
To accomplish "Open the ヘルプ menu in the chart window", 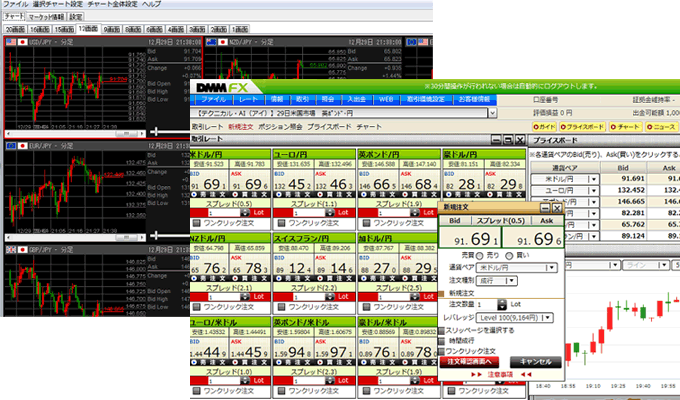I will 151,4.
